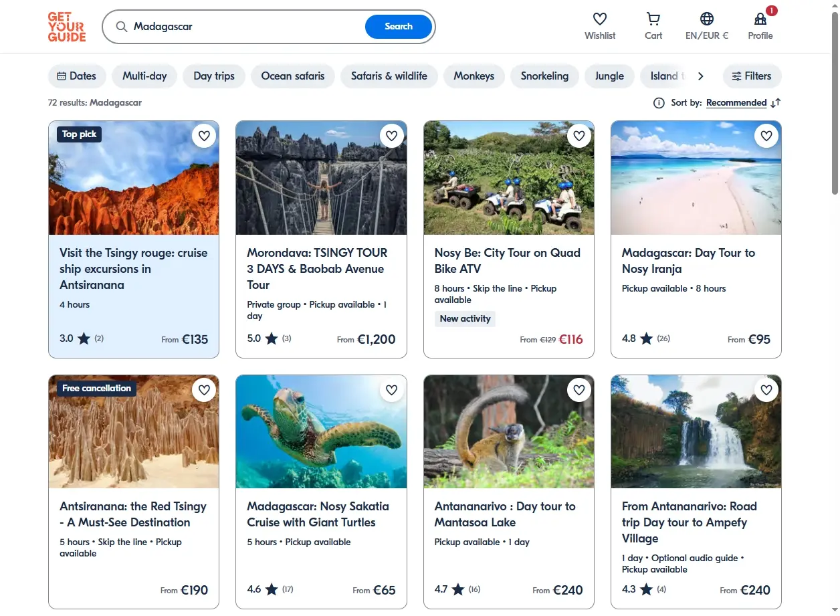Open Madagascar Day Tour to Nosy Iranja

[688, 261]
